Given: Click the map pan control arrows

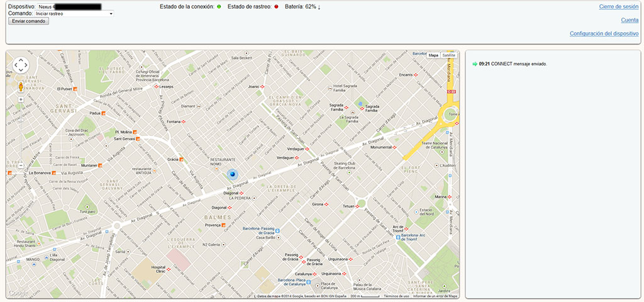Looking at the screenshot, I should click(21, 65).
